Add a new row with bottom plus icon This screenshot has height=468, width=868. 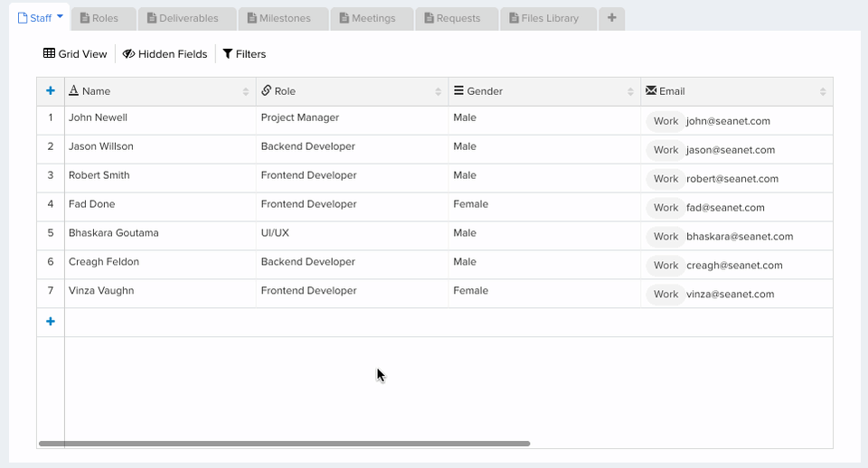[x=51, y=322]
